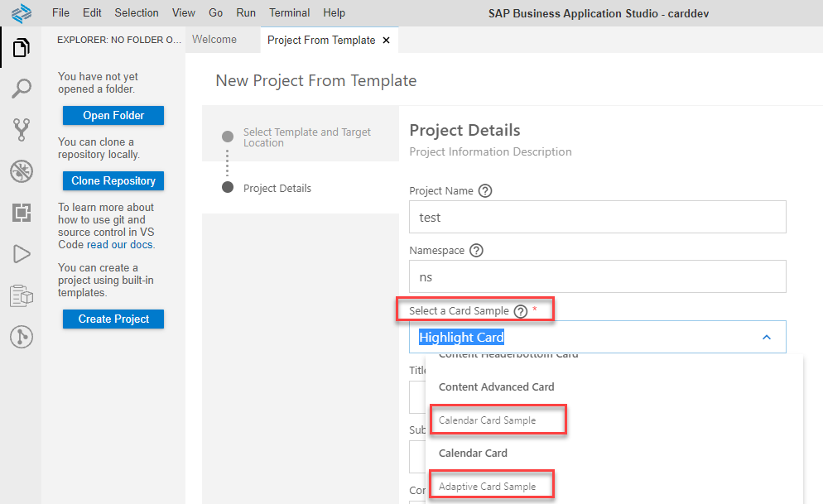Open the Source Control icon

click(x=21, y=130)
